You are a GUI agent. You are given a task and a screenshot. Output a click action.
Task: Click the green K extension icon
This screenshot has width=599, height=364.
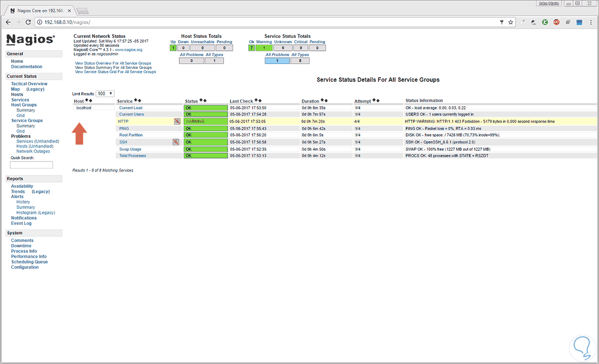tap(545, 22)
